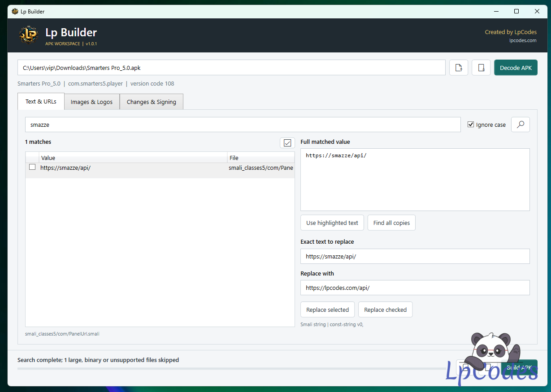Click the small app icon in the title bar
The width and height of the screenshot is (551, 392).
[15, 11]
